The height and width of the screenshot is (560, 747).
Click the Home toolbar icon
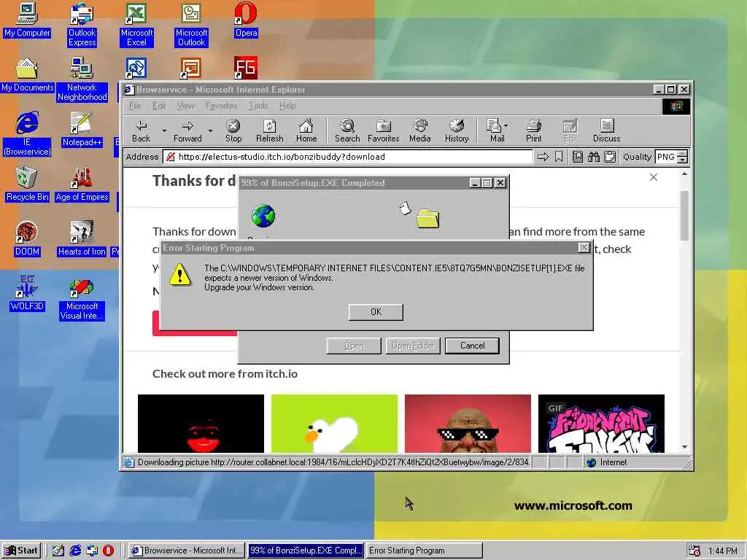(x=306, y=131)
